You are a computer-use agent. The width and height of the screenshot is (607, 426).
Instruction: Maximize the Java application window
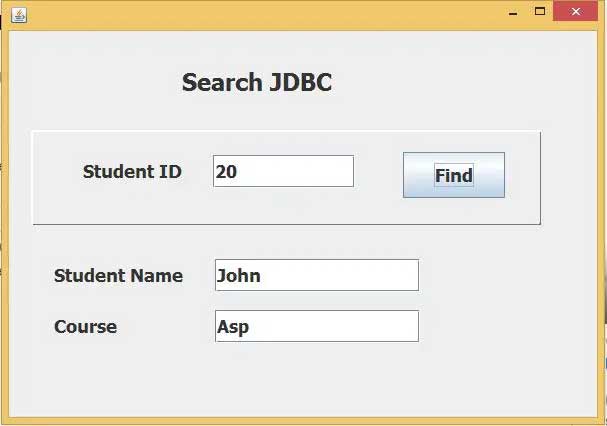[540, 12]
